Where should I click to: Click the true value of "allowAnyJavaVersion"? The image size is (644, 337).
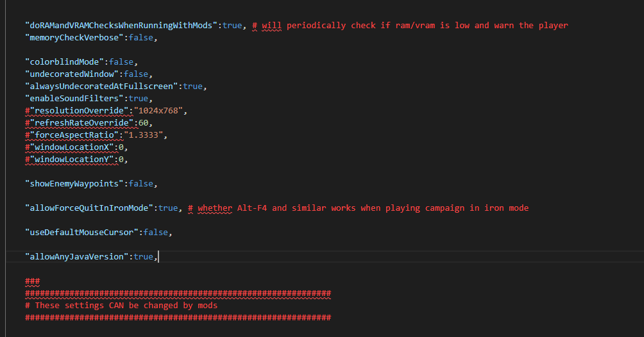(x=143, y=256)
